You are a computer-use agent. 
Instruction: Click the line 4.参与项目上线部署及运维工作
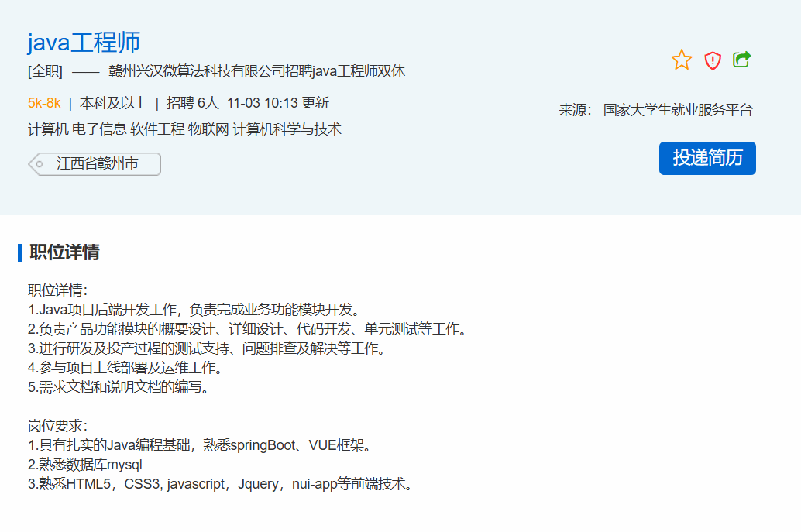click(126, 368)
